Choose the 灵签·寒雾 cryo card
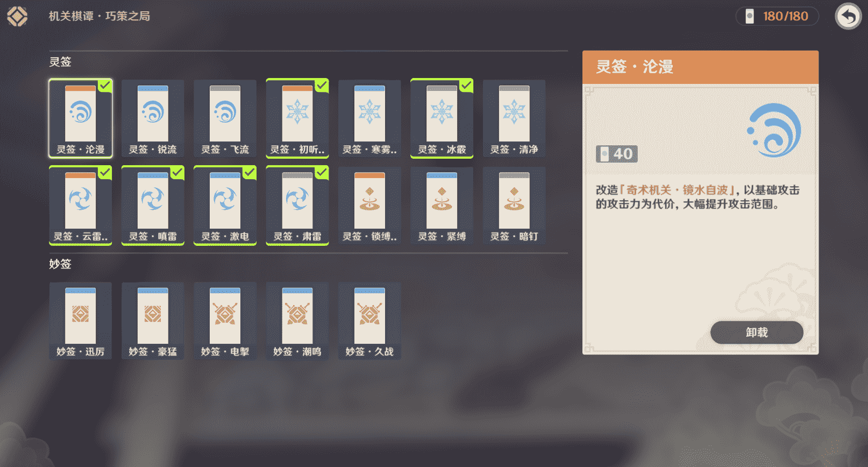The width and height of the screenshot is (868, 467). click(369, 119)
